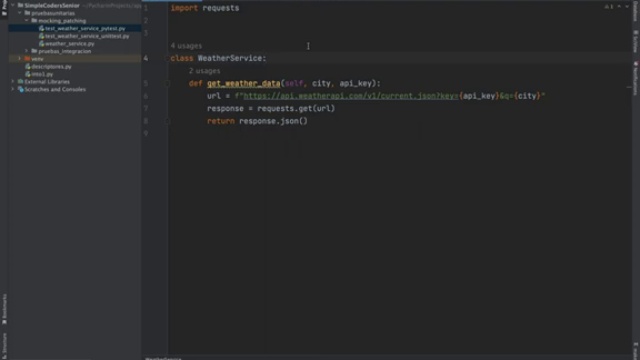The width and height of the screenshot is (640, 360).
Task: Click line number 6 in gutter
Action: pos(146,96)
